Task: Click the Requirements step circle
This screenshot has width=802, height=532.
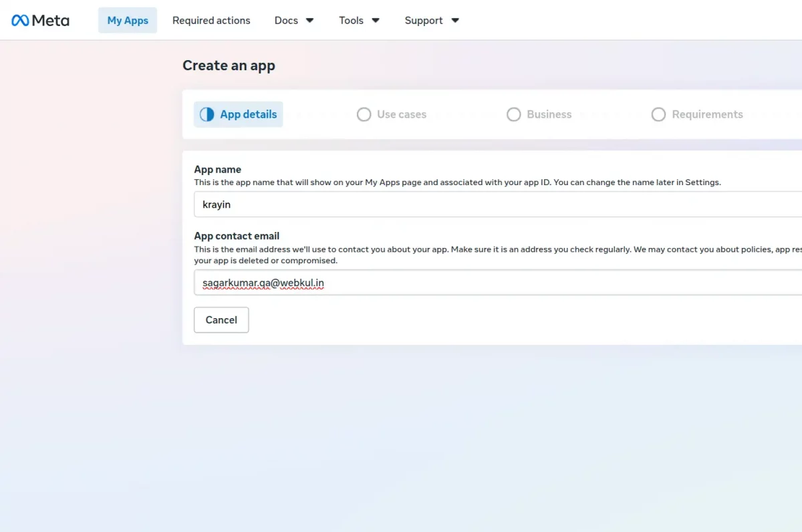Action: coord(658,114)
